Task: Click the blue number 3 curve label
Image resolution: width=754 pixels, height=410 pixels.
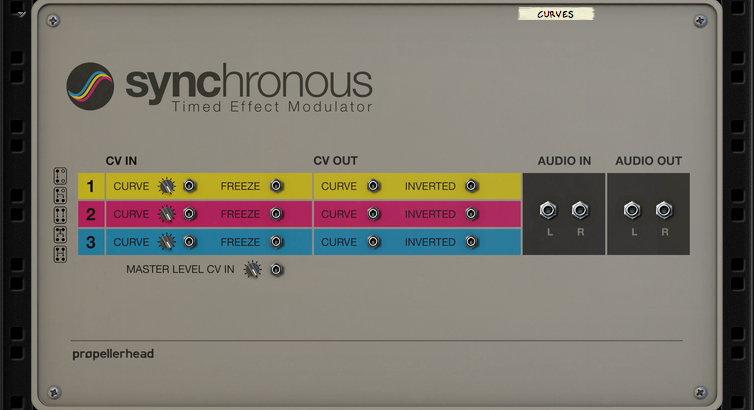Action: coord(91,242)
